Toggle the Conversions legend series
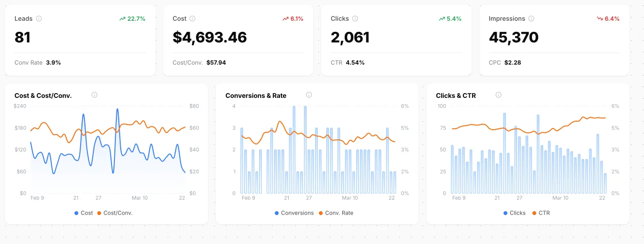 (294, 213)
